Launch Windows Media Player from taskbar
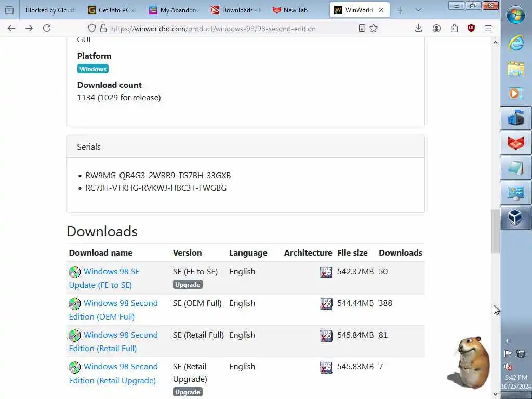This screenshot has height=399, width=532. (516, 94)
